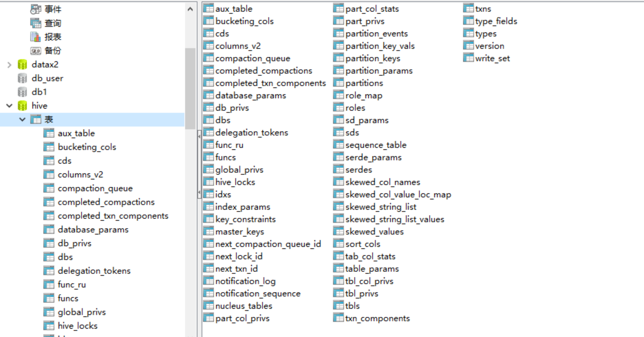The width and height of the screenshot is (644, 337).
Task: Select sort_cols in the object list
Action: coord(363,244)
